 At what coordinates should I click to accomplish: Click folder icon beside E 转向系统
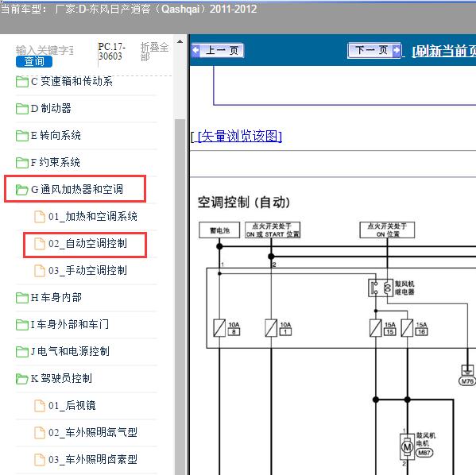tap(22, 136)
